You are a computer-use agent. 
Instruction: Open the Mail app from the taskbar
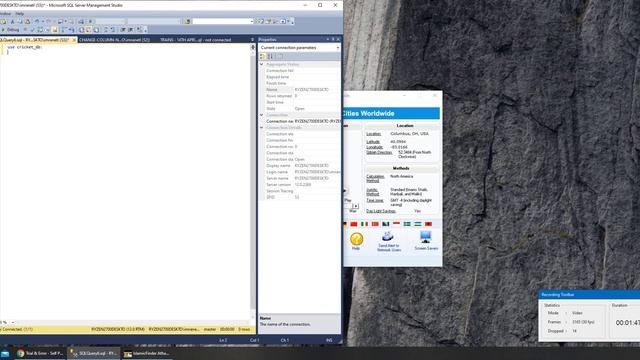(5, 353)
